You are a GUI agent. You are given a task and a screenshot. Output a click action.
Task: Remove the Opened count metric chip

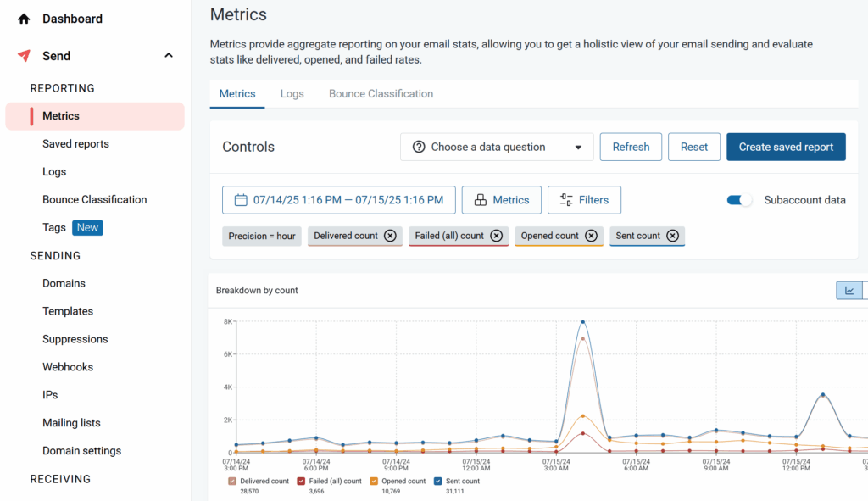[x=591, y=236]
